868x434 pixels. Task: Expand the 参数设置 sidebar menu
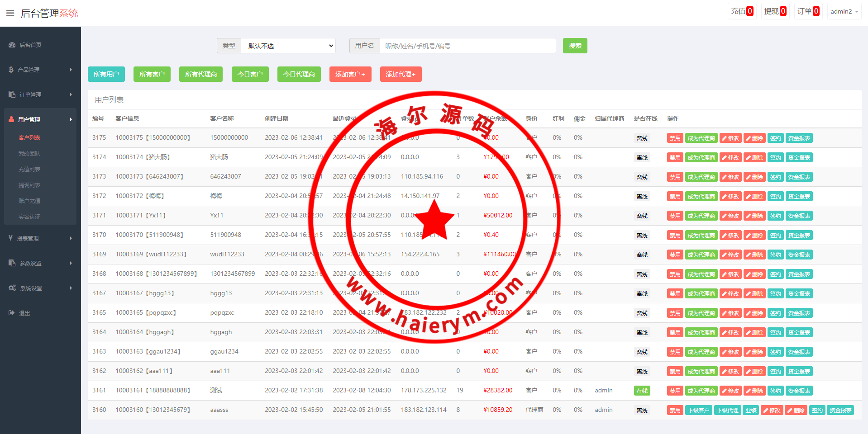pos(40,263)
